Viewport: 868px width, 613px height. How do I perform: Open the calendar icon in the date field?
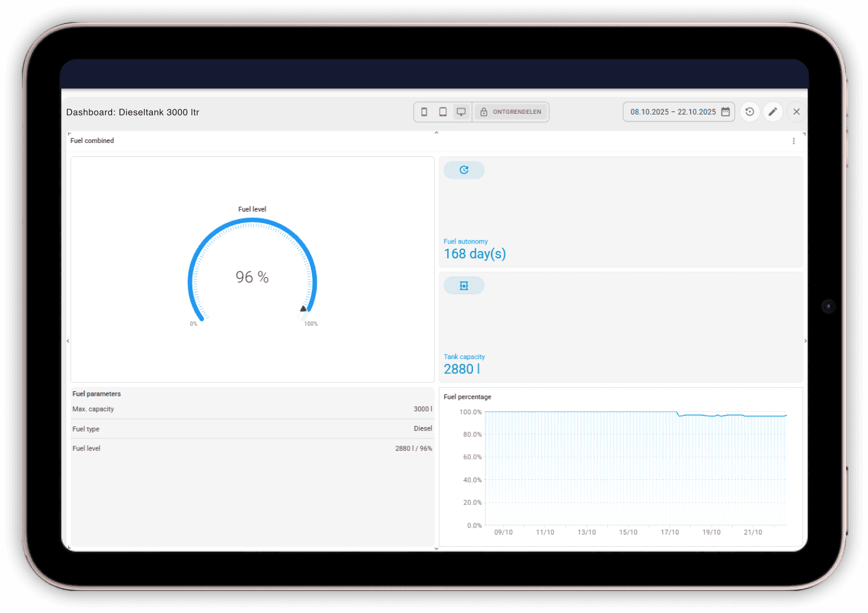click(725, 112)
